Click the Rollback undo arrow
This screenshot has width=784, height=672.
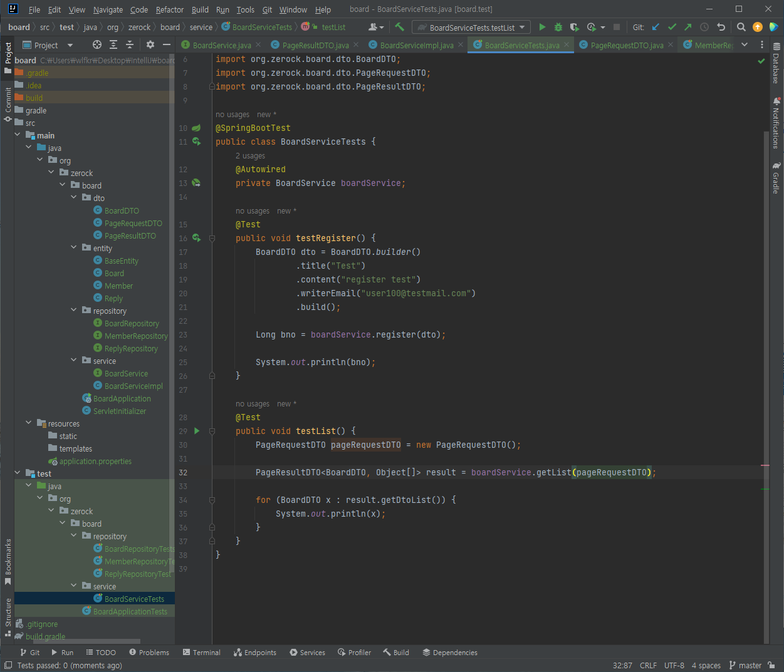(x=721, y=27)
